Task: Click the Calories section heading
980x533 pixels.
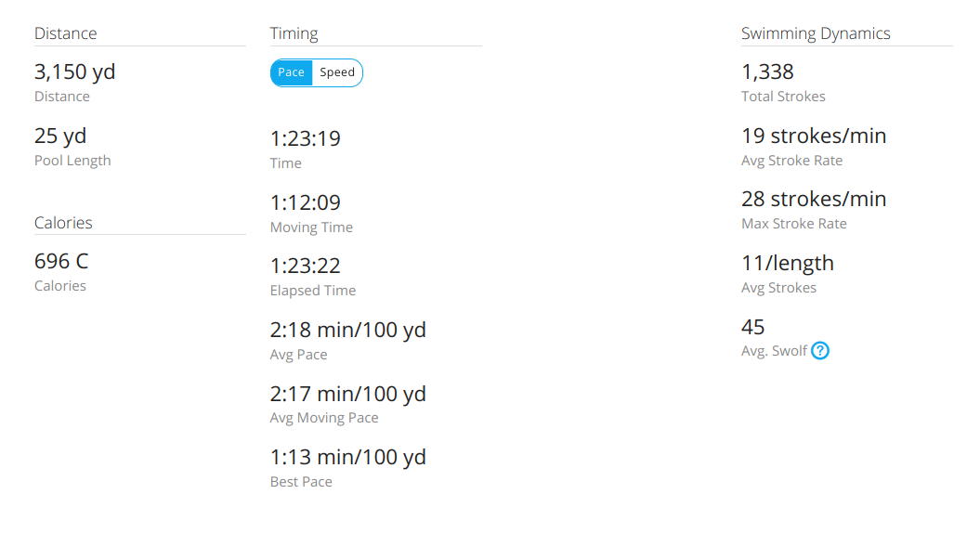Action: point(63,223)
